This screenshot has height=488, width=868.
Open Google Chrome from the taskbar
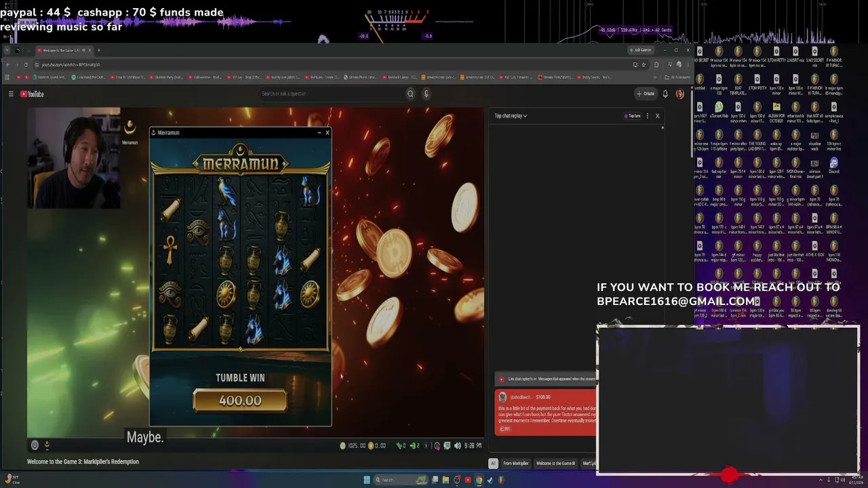point(479,480)
